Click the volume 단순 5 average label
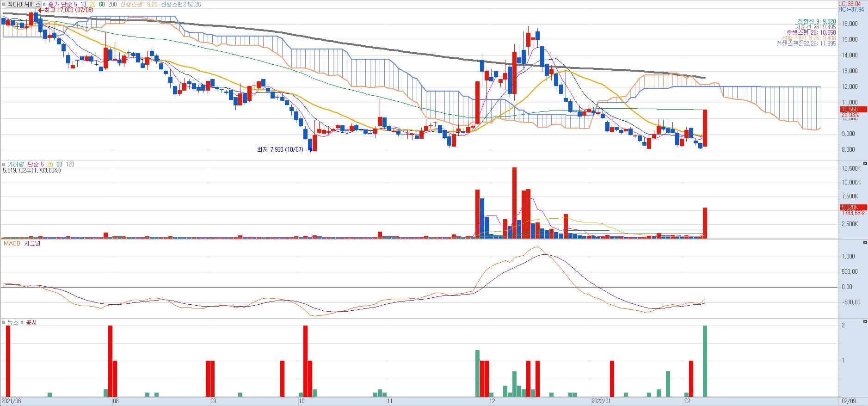This screenshot has width=868, height=406. tap(36, 164)
